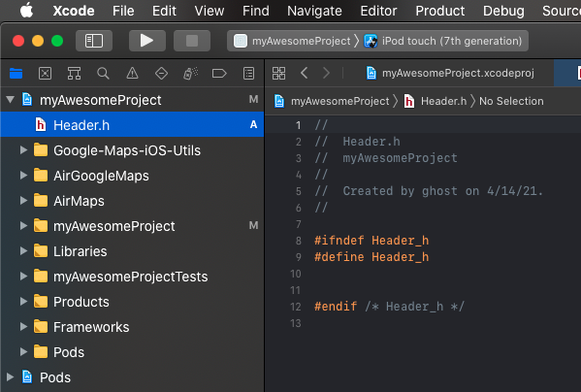Select the myAwesomeProject.xcodeproj tab

[450, 73]
